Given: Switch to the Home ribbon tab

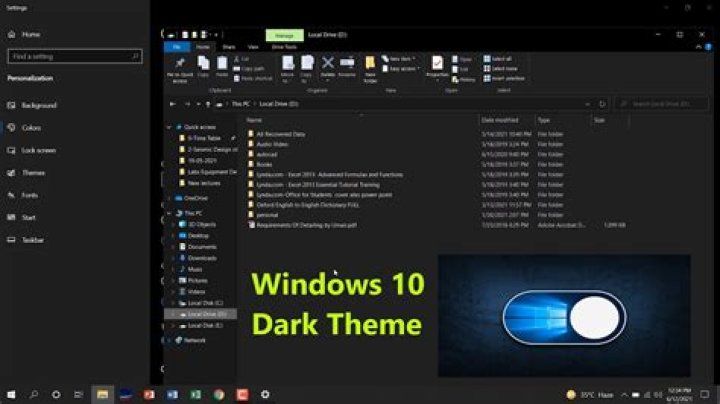Looking at the screenshot, I should point(203,47).
